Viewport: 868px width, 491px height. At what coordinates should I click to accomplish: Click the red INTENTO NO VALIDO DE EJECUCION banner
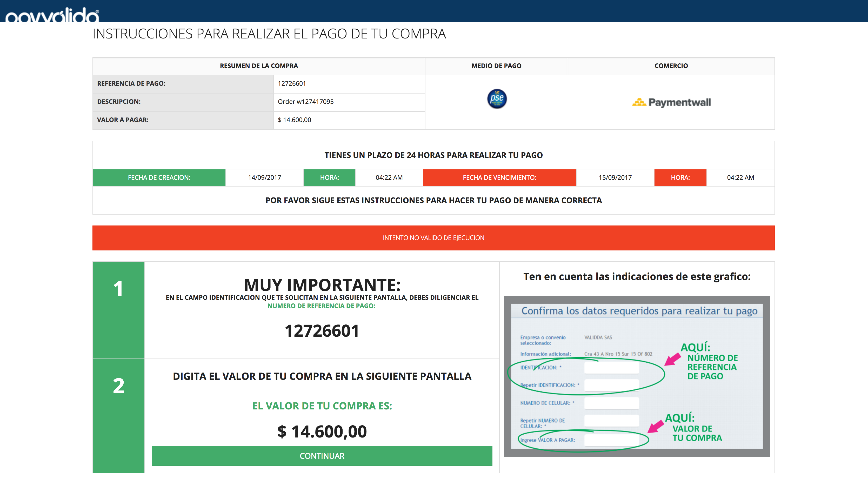433,238
